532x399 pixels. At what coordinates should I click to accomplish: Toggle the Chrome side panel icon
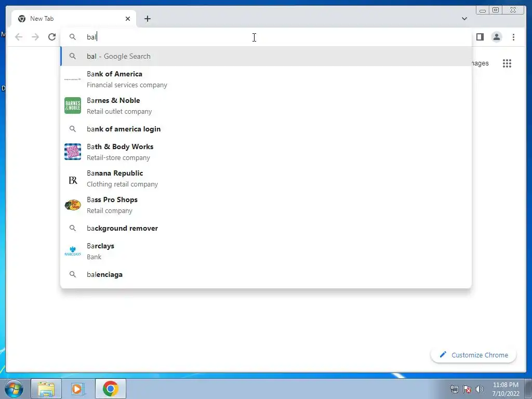pos(480,37)
